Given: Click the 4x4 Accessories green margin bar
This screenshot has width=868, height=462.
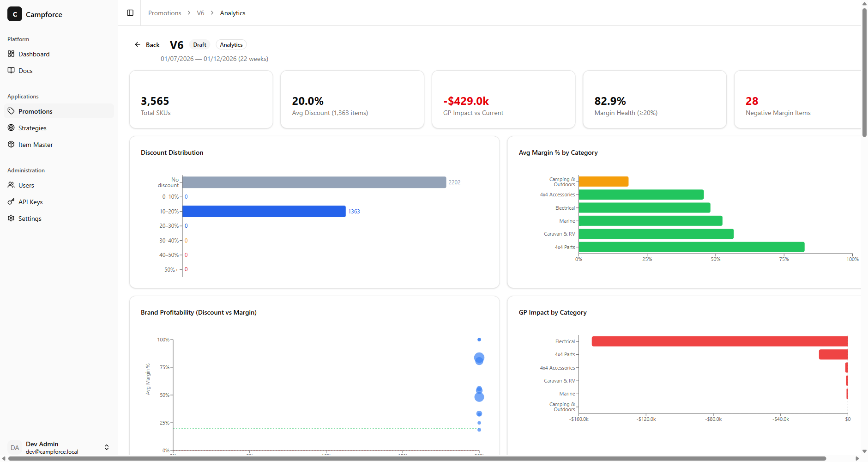Looking at the screenshot, I should (641, 195).
